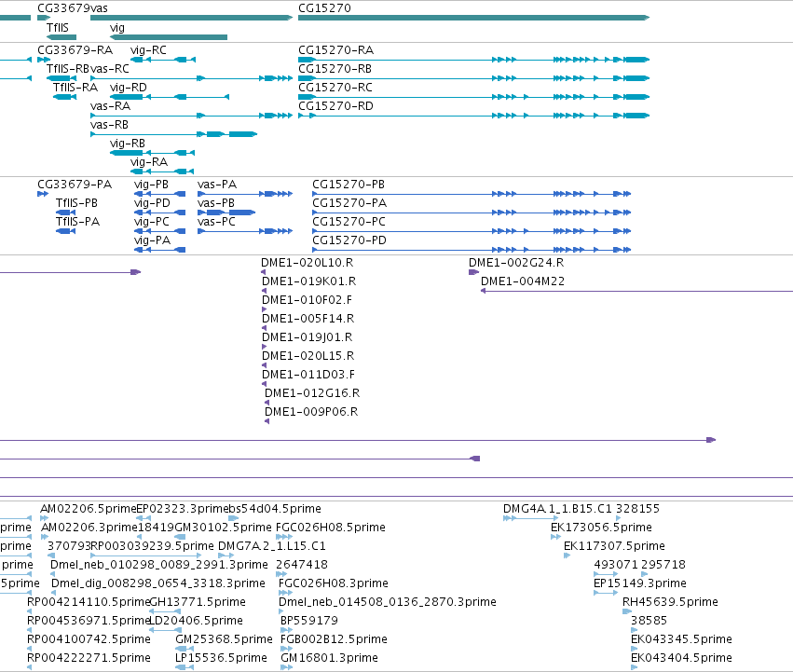793x672 pixels.
Task: Select clone end DME1-005F14.R
Action: click(x=308, y=319)
